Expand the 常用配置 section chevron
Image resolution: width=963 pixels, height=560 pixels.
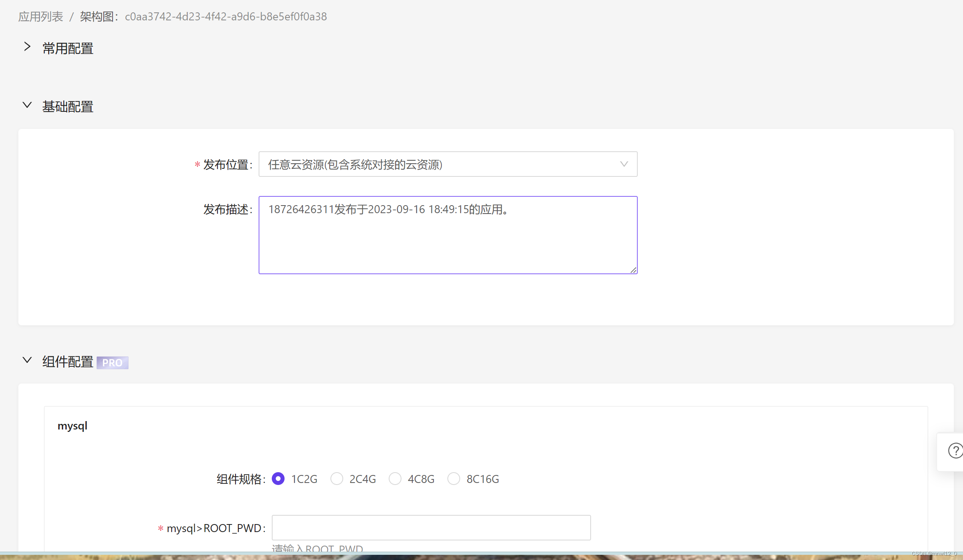[27, 47]
